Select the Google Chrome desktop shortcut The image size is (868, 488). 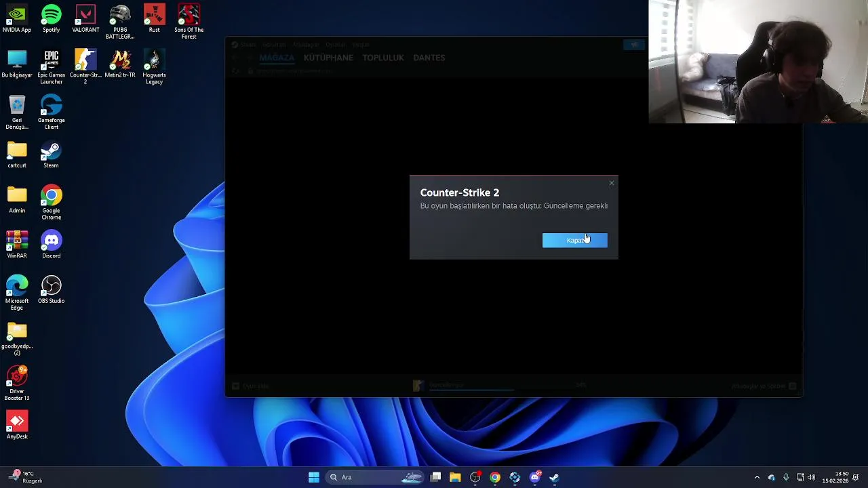51,203
